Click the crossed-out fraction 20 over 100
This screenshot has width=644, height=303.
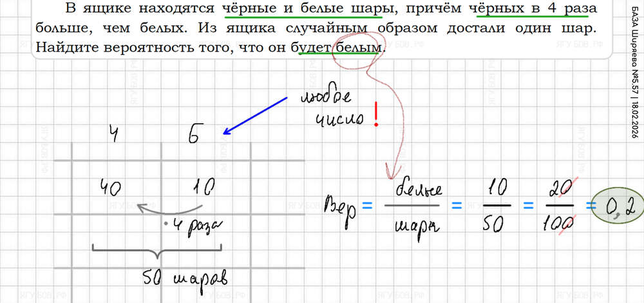556,206
